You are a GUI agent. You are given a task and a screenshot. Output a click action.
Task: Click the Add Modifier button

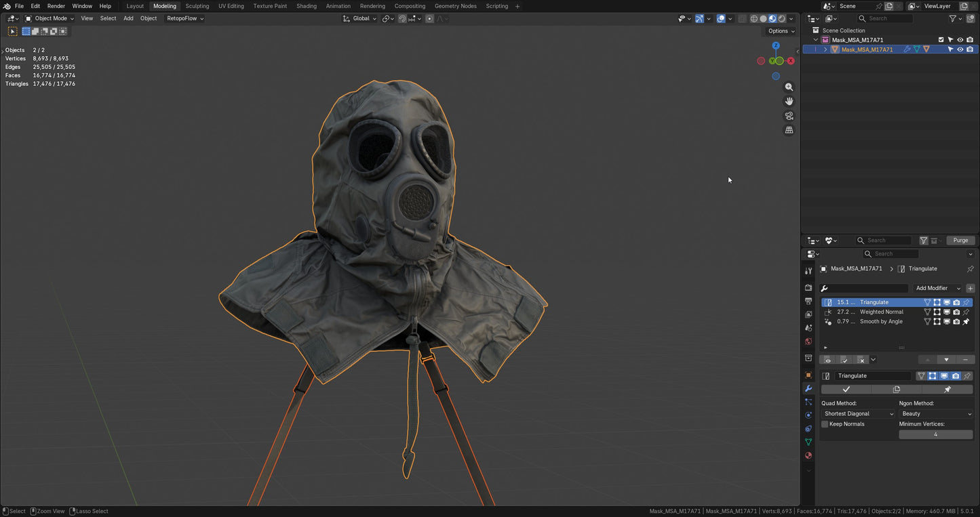click(938, 289)
